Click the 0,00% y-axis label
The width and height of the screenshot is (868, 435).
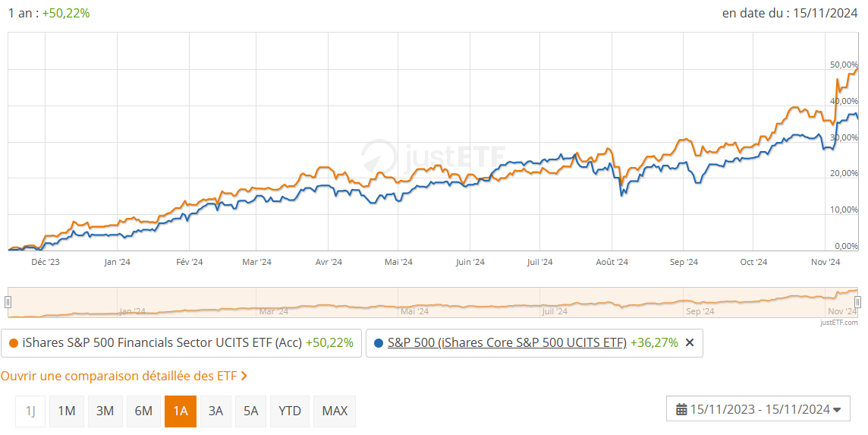coord(846,246)
